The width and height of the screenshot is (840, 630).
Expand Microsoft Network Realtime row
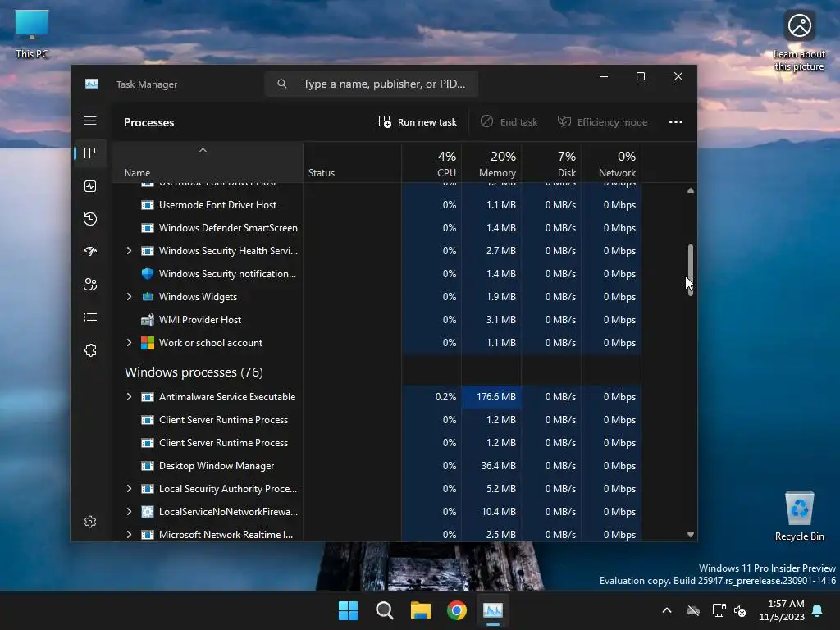tap(129, 534)
